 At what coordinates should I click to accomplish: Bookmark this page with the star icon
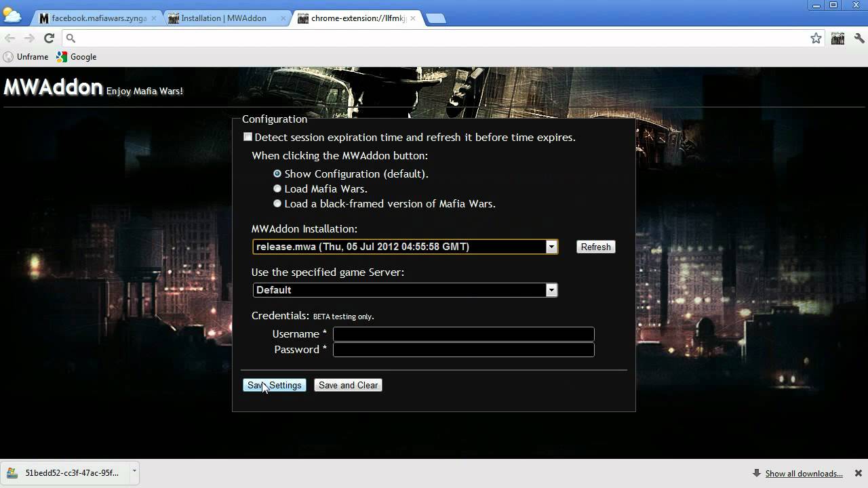[x=816, y=39]
